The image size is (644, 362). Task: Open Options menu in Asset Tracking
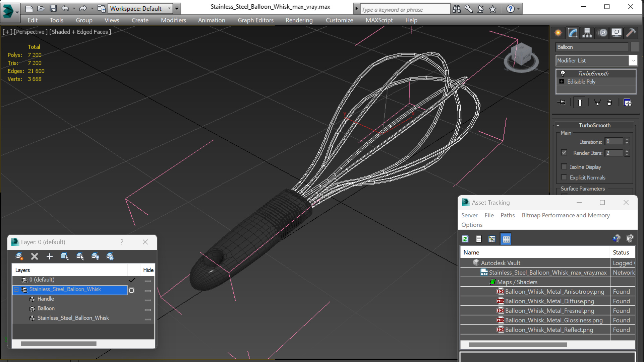pyautogui.click(x=472, y=225)
